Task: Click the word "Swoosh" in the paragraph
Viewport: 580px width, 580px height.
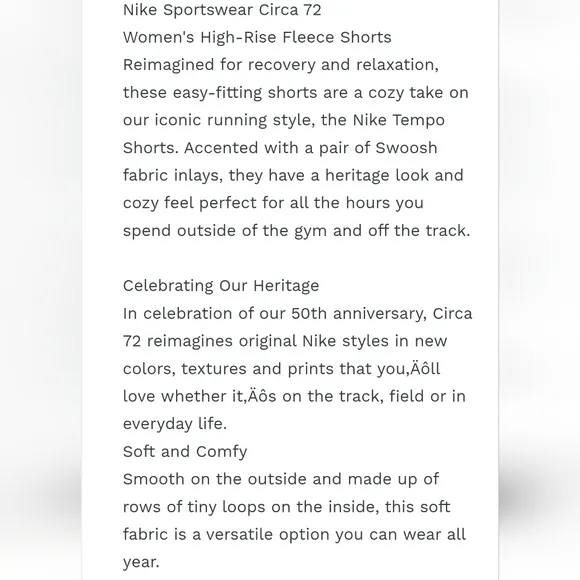Action: click(406, 148)
